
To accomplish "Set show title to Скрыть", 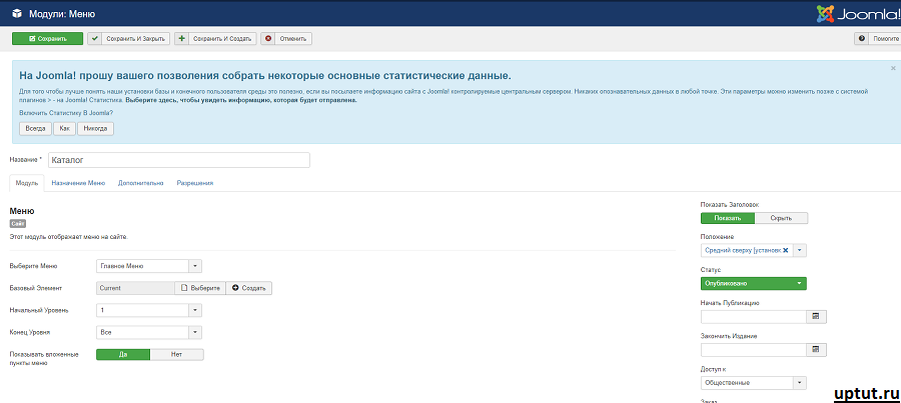I will click(x=781, y=218).
